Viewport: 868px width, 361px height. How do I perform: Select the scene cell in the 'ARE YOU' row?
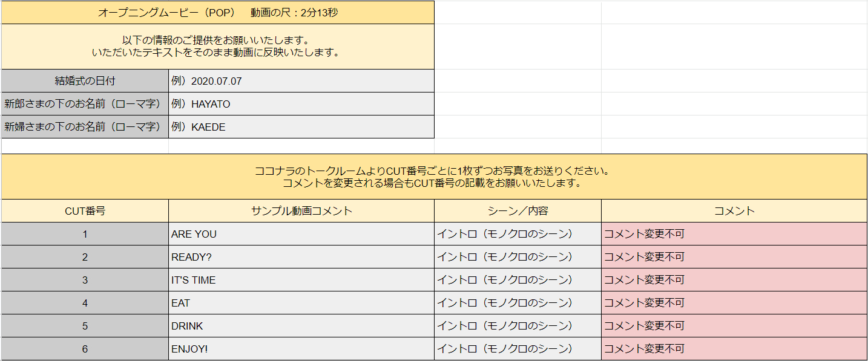(x=518, y=234)
